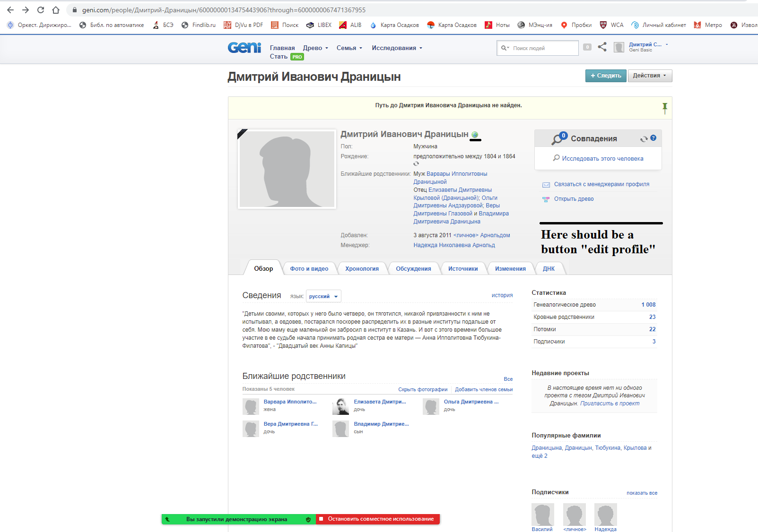This screenshot has height=532, width=758.
Task: Click the browser home icon
Action: click(x=56, y=10)
